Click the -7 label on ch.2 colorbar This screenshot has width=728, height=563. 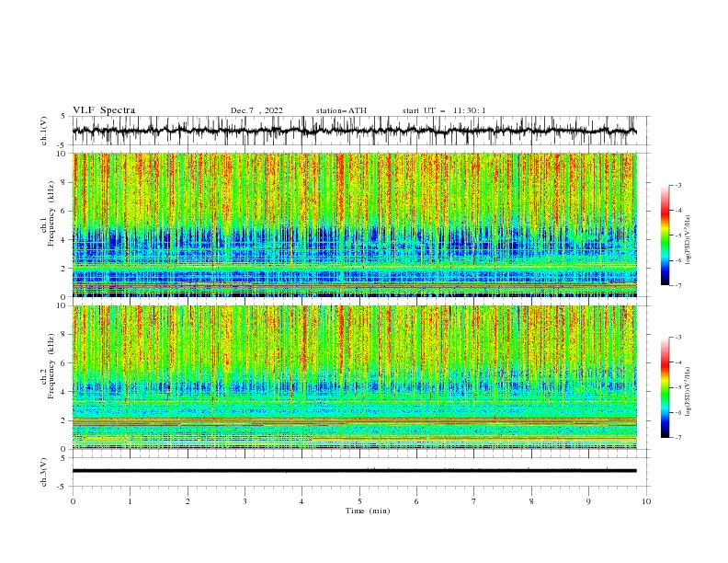[677, 438]
